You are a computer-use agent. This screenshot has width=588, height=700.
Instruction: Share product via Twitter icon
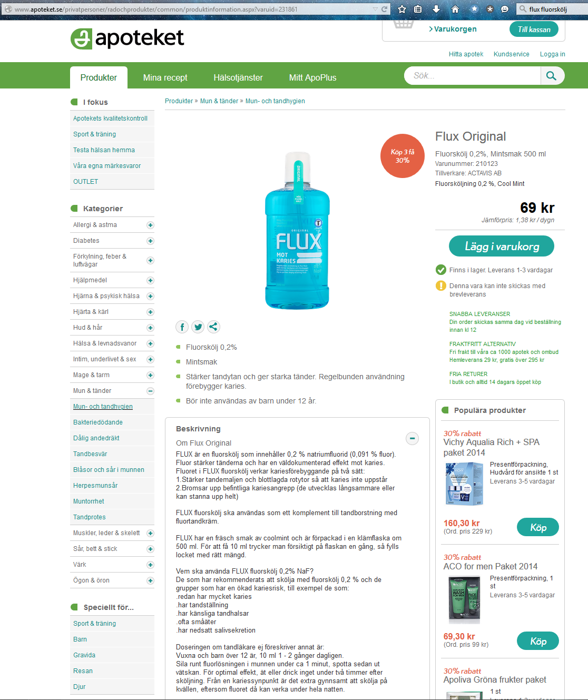point(198,327)
